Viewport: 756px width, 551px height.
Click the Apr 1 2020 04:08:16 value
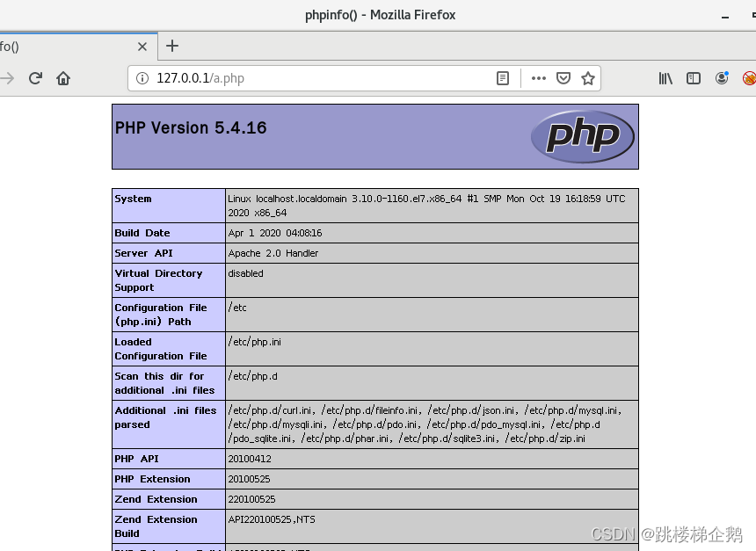(275, 233)
